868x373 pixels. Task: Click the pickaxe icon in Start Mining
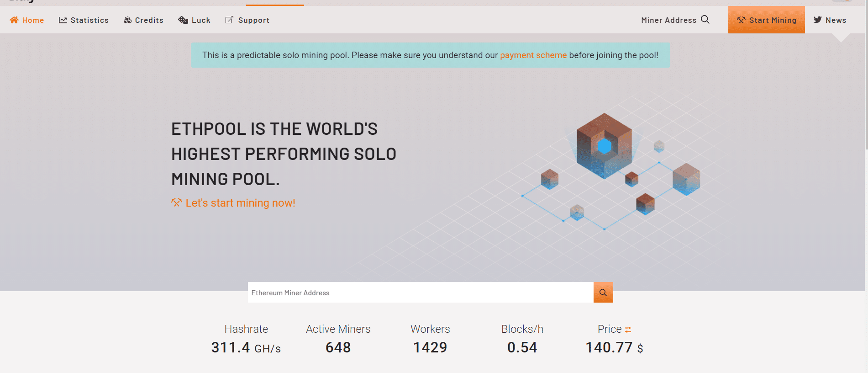741,20
